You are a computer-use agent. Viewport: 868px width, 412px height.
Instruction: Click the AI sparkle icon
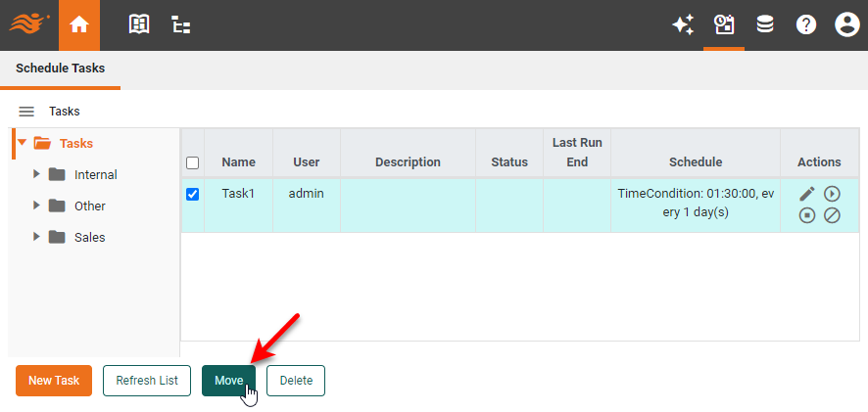[682, 25]
